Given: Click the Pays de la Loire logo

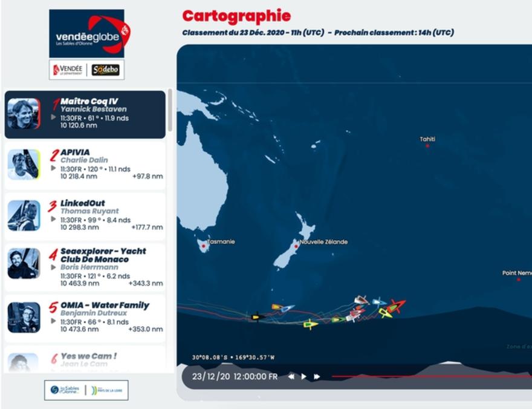Looking at the screenshot, I should pyautogui.click(x=107, y=390).
